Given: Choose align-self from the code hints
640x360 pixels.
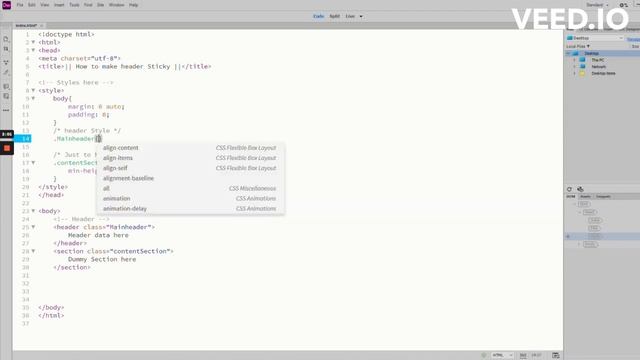Looking at the screenshot, I should pyautogui.click(x=191, y=168).
